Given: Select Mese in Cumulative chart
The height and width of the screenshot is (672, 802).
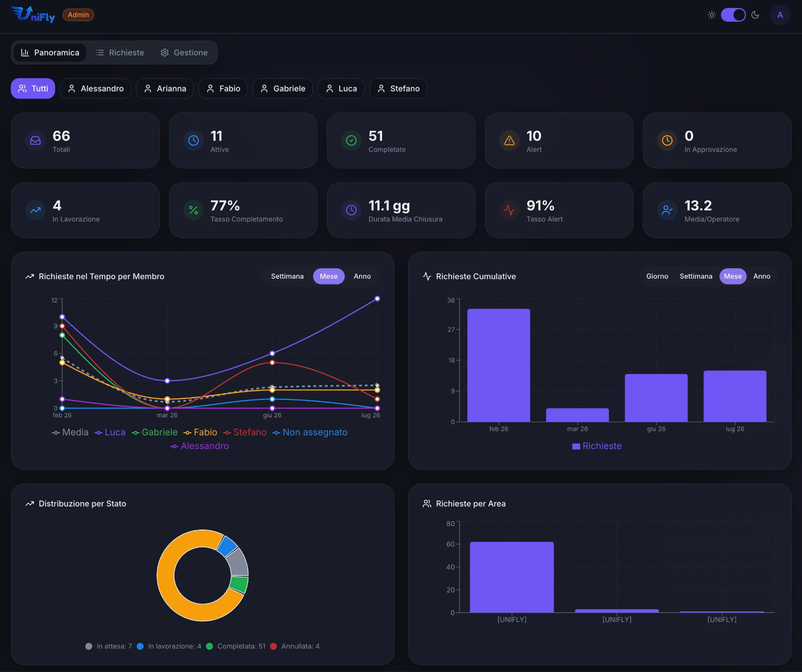Looking at the screenshot, I should click(x=733, y=276).
